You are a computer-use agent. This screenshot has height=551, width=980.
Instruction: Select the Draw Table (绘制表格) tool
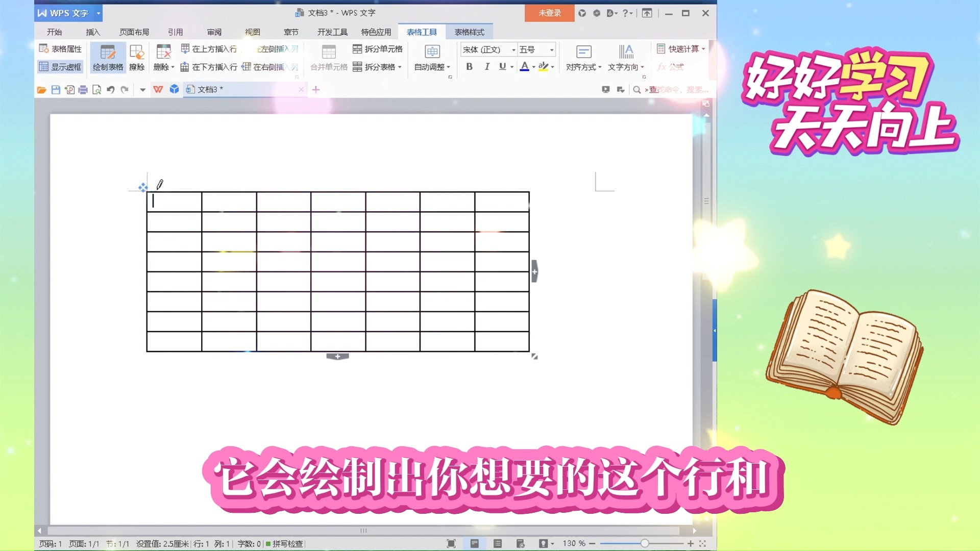(108, 57)
